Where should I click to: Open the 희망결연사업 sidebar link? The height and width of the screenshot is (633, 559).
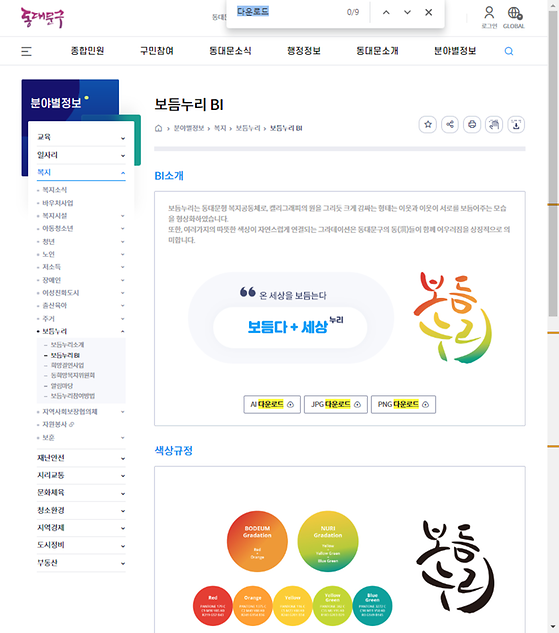point(67,365)
